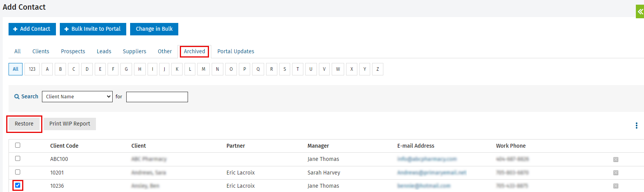Filter contacts by letter B
Image resolution: width=644 pixels, height=192 pixels.
(x=61, y=69)
